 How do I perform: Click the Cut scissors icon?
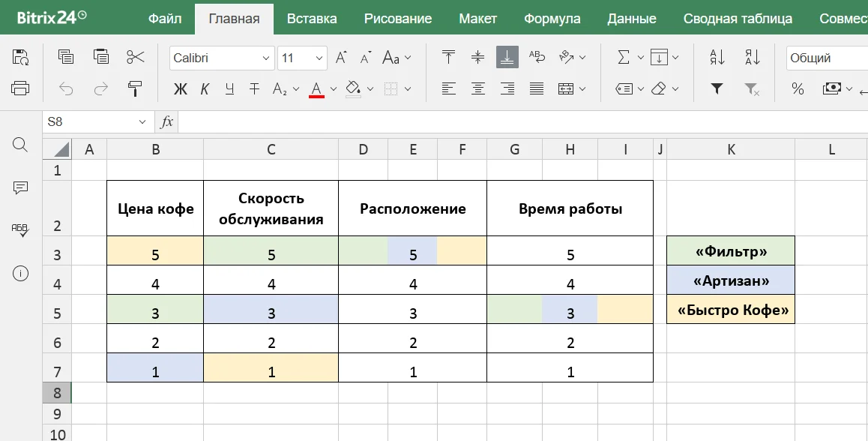pos(135,57)
